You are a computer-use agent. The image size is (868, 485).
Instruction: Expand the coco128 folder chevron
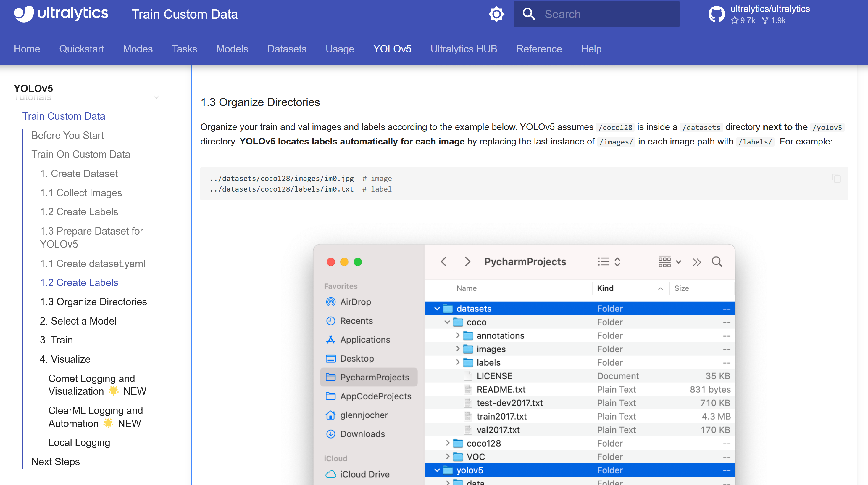click(448, 443)
